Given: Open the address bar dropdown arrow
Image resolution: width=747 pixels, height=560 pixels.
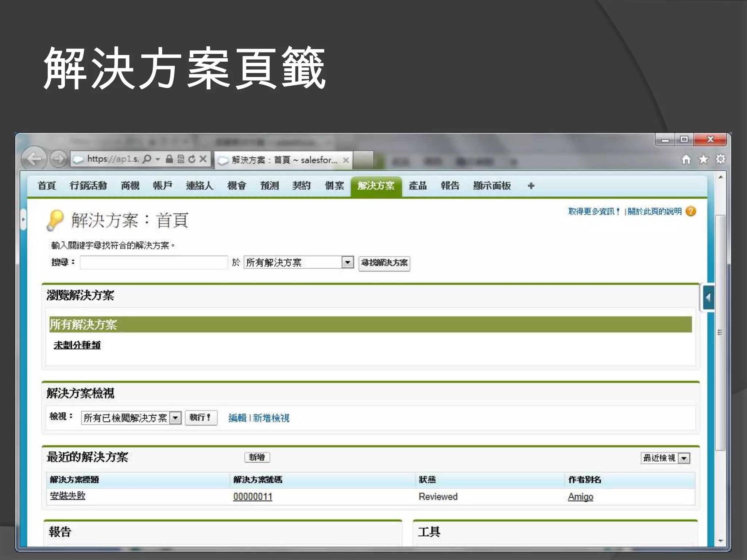Looking at the screenshot, I should (158, 159).
